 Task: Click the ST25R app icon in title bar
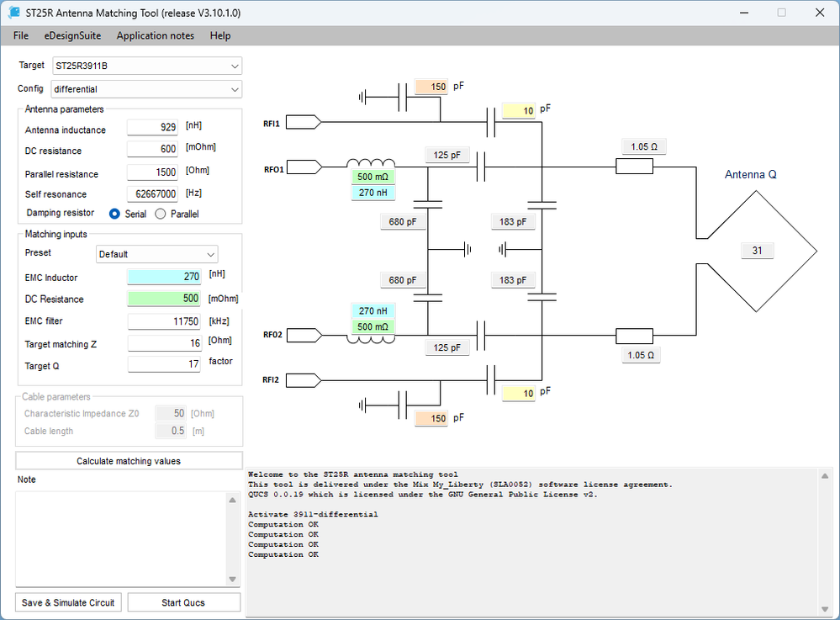14,13
